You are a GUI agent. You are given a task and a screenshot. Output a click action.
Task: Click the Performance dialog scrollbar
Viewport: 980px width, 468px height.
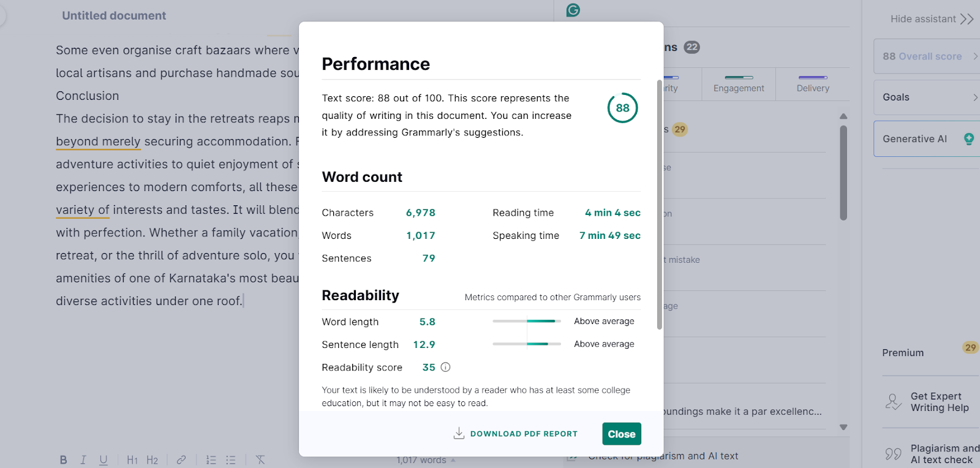pos(660,205)
